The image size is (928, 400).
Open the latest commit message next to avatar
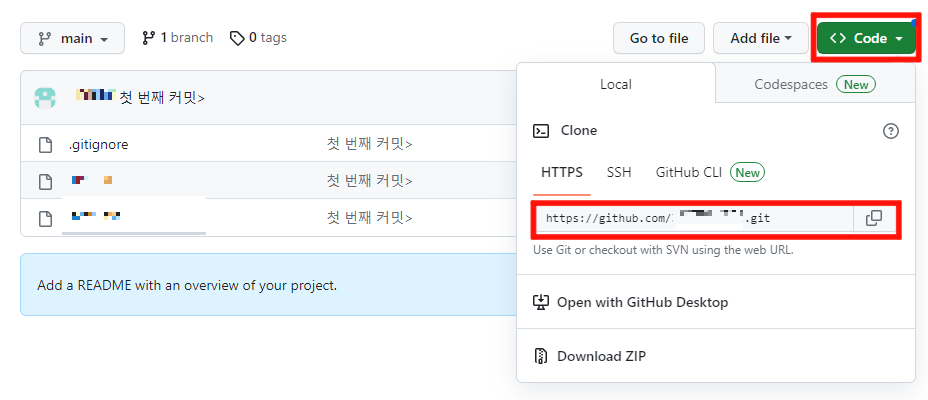tap(162, 98)
